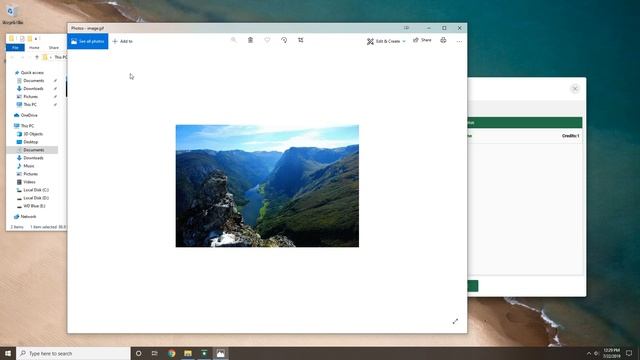Open the green app icon on taskbar
The height and width of the screenshot is (360, 640).
[x=204, y=353]
